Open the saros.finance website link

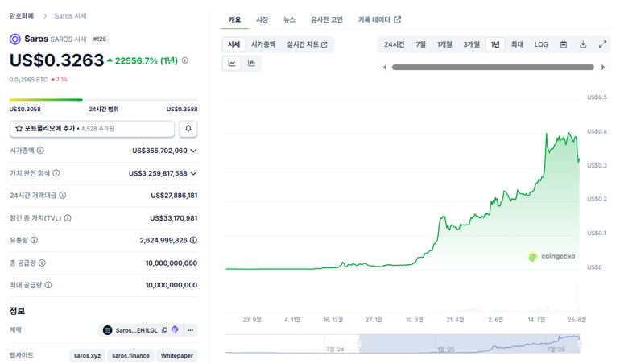point(130,355)
